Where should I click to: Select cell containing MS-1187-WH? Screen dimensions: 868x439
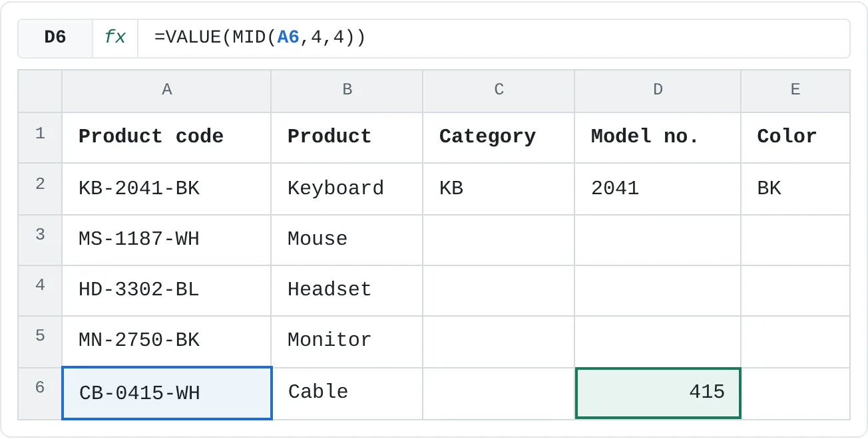pyautogui.click(x=166, y=239)
